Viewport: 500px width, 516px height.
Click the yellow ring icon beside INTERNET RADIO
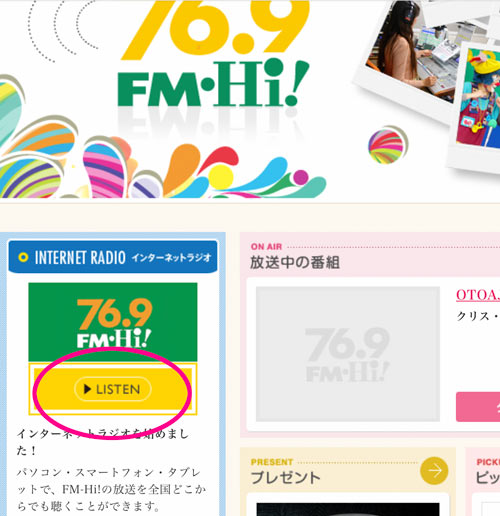coord(23,257)
